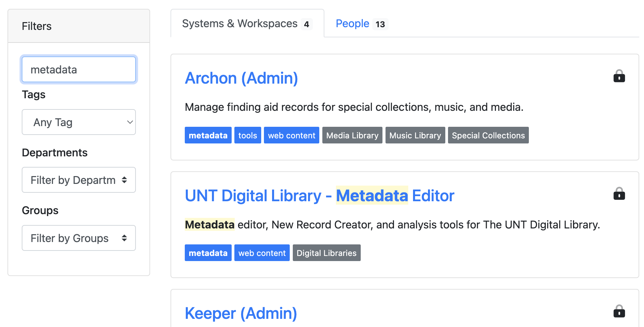Viewport: 644px width, 327px height.
Task: Click the Filters panel header
Action: (x=79, y=26)
